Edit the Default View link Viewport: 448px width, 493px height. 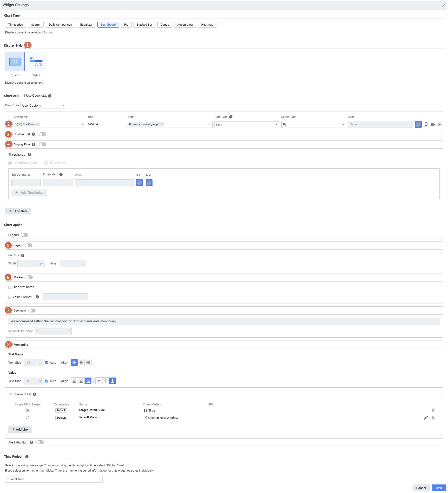(x=426, y=418)
